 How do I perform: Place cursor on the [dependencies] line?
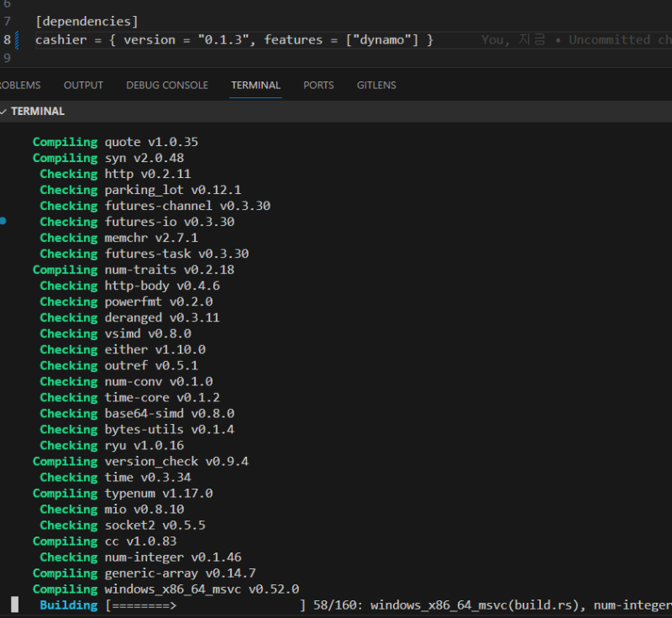87,20
